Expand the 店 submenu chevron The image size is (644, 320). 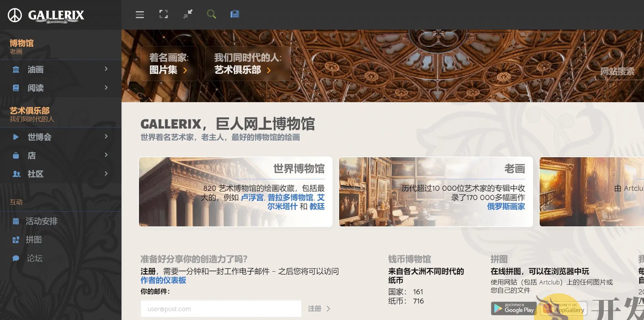(x=106, y=155)
